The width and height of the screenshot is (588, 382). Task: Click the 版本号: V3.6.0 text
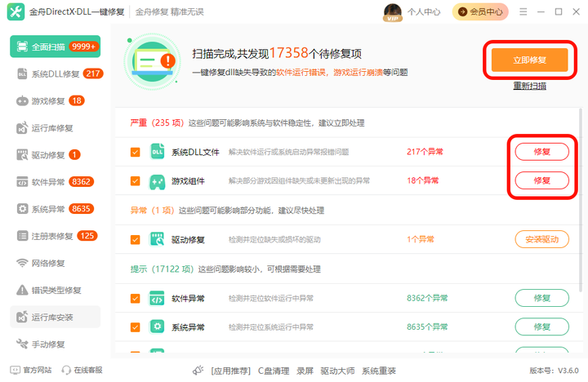(554, 371)
